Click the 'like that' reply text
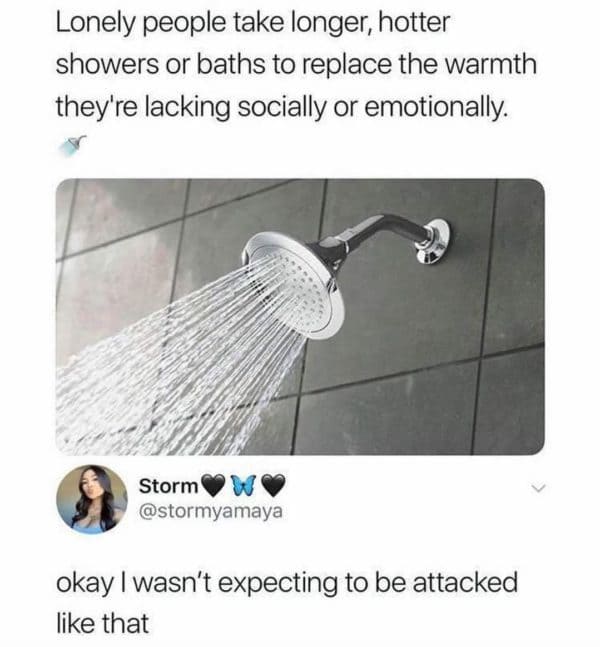The height and width of the screenshot is (647, 600). click(102, 623)
